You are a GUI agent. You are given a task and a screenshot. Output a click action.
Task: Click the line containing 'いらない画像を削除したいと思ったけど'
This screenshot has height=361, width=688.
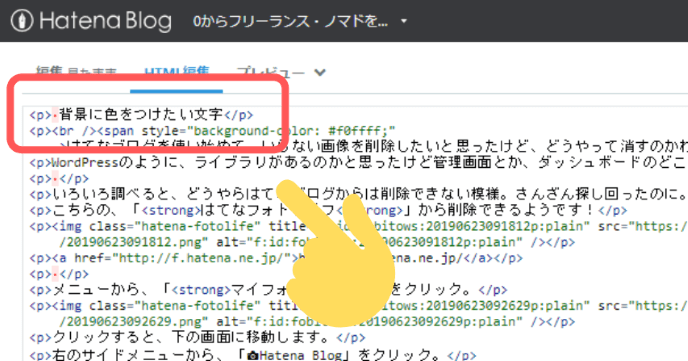(x=373, y=146)
